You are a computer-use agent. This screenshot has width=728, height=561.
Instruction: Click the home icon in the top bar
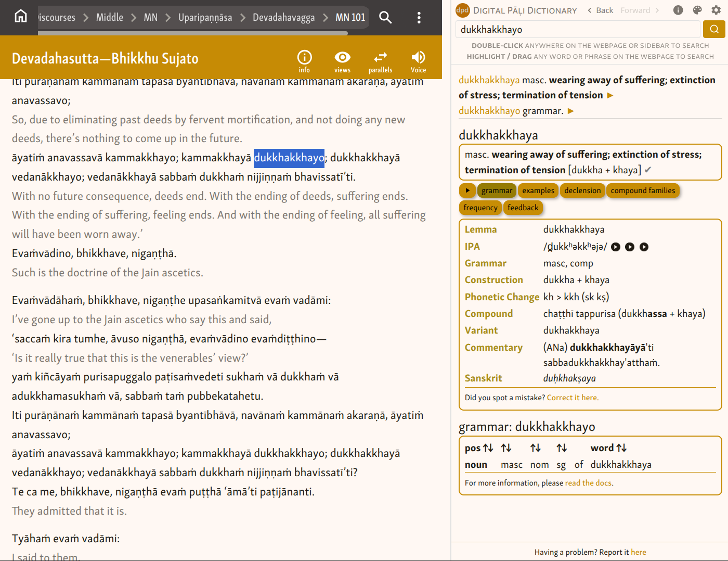pos(21,17)
